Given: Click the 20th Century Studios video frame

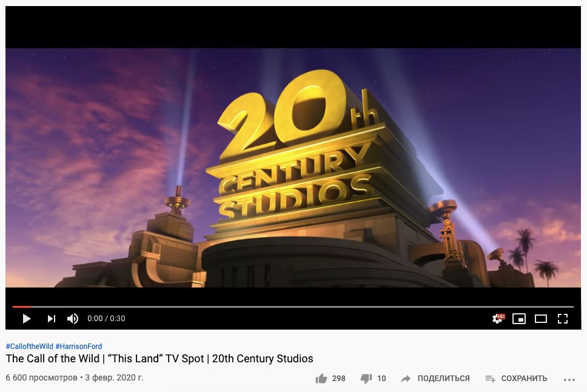Looking at the screenshot, I should pos(293,168).
